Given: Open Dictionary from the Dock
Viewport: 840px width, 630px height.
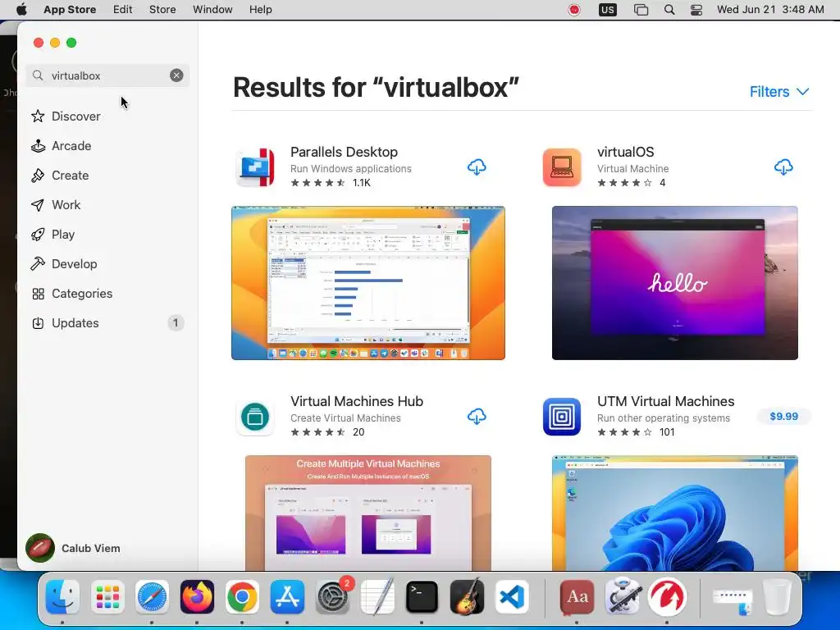Looking at the screenshot, I should point(577,597).
